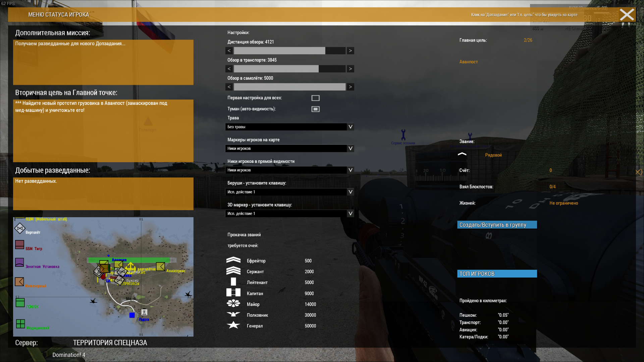
Task: Increase Обзор в самолёте with right arrow
Action: pos(350,87)
